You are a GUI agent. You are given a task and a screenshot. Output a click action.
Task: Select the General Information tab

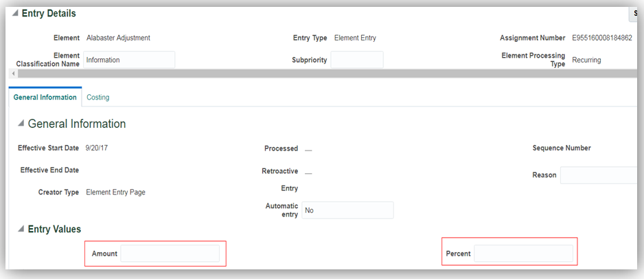[45, 98]
